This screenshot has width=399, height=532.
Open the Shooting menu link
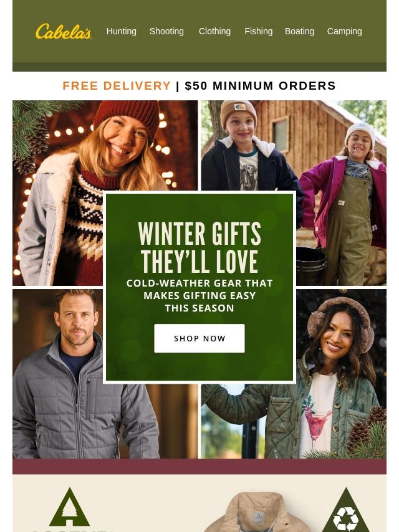coord(166,31)
